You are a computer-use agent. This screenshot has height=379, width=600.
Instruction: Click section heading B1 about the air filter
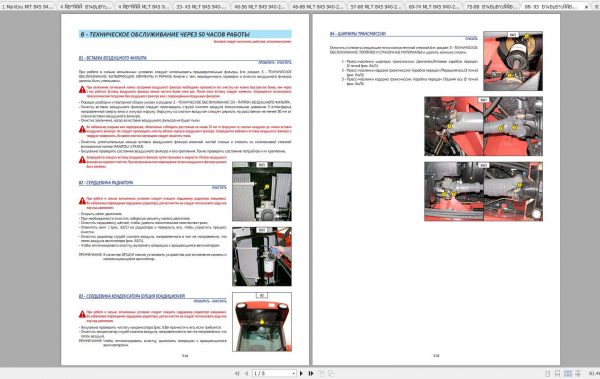112,58
